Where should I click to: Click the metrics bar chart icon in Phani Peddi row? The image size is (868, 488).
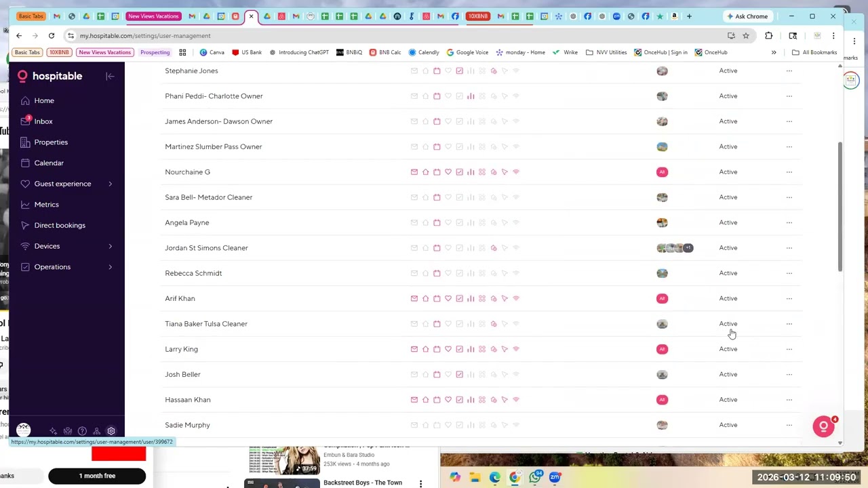pos(471,96)
